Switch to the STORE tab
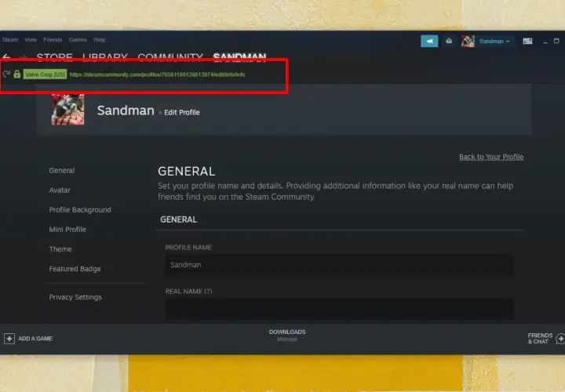Viewport: 565px width, 392px height. [54, 57]
